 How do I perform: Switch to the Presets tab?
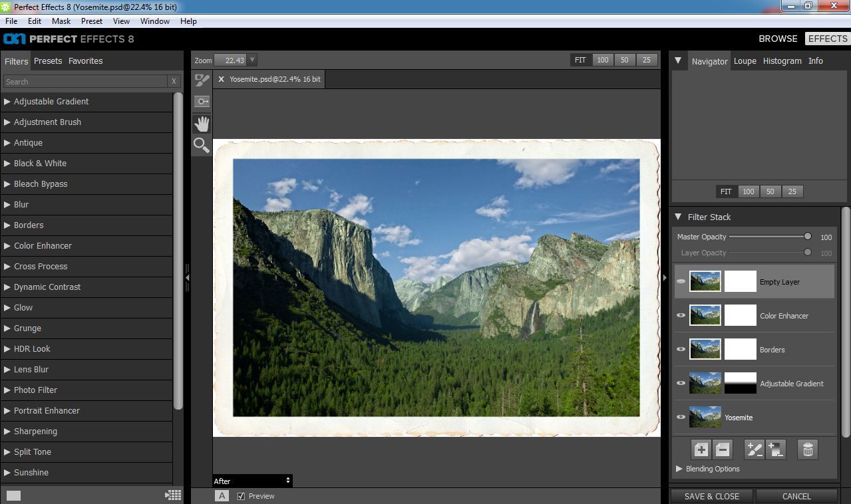point(48,61)
